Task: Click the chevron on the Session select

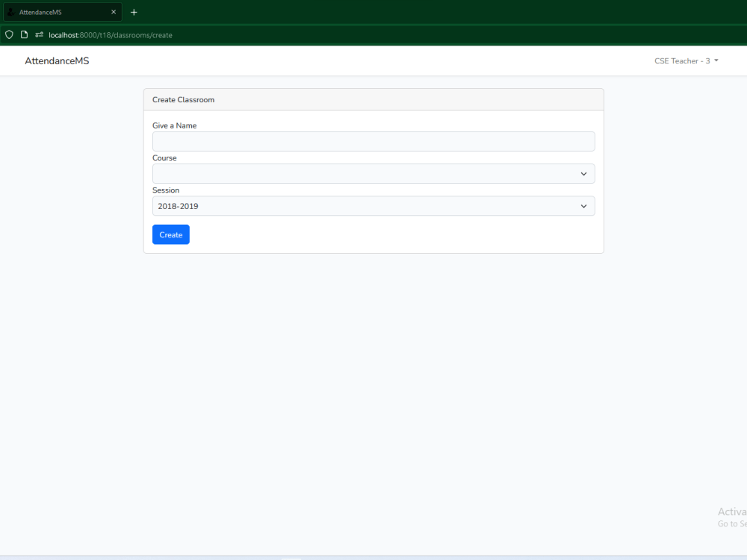Action: tap(584, 206)
